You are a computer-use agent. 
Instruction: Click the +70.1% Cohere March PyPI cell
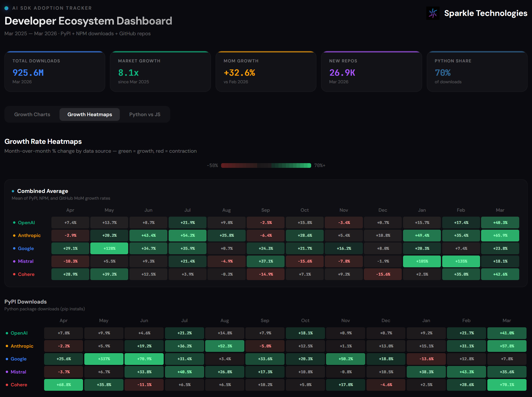(x=507, y=385)
